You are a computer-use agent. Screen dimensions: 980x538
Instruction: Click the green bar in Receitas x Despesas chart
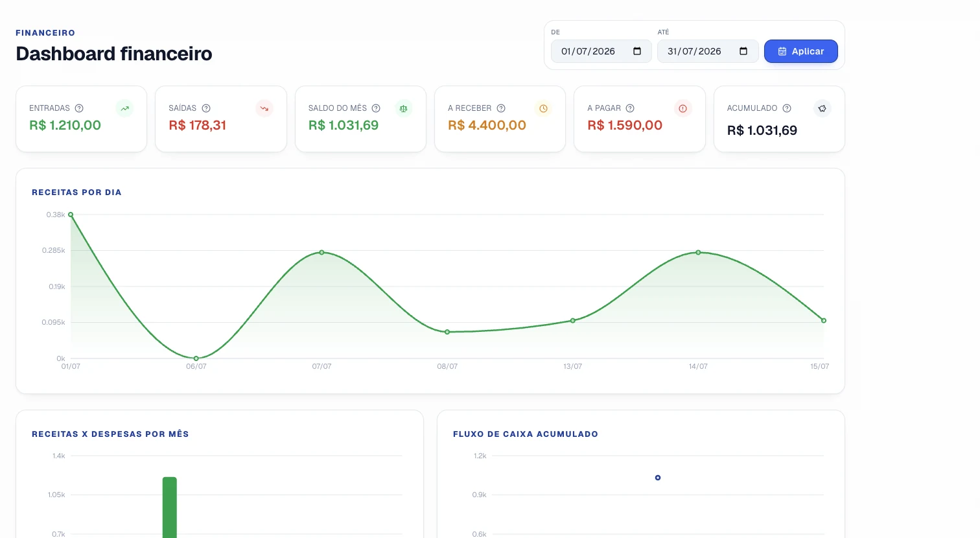point(170,508)
